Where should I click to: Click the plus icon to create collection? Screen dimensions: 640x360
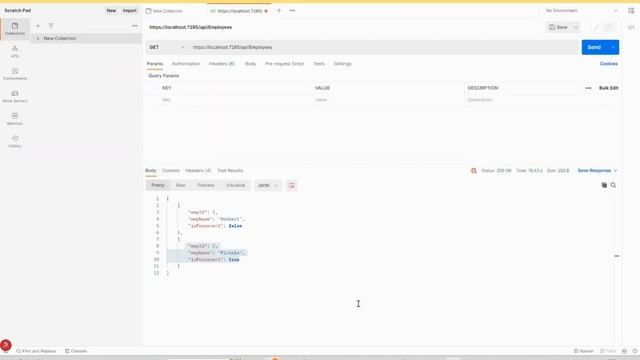38,26
